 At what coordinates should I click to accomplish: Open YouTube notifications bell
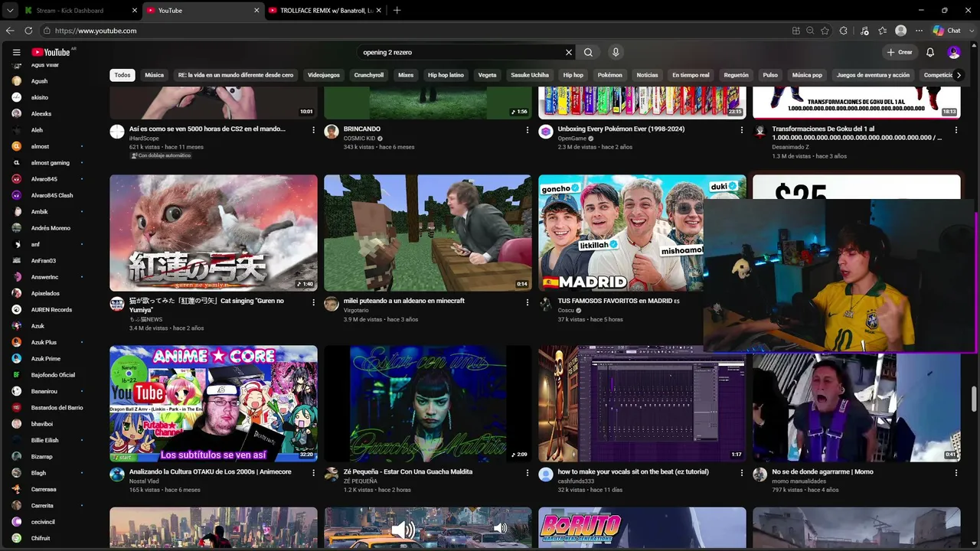(x=930, y=52)
